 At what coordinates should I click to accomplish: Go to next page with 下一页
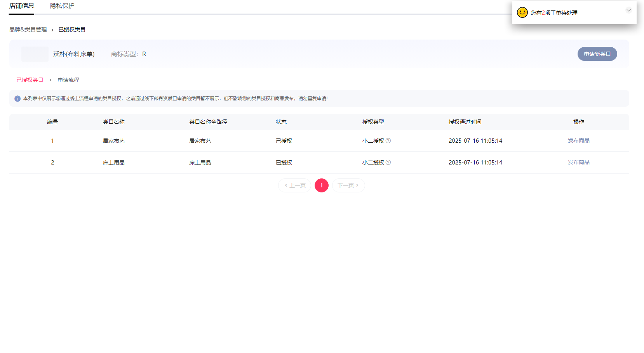point(348,185)
